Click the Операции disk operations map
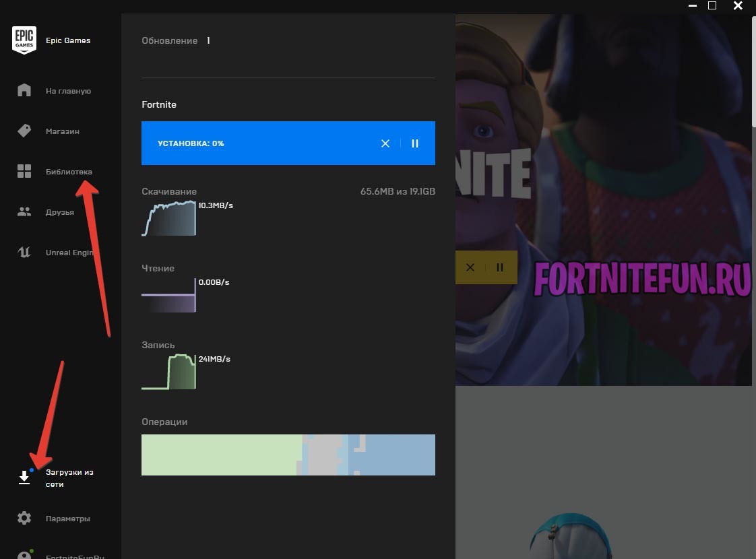This screenshot has width=756, height=559. point(288,455)
